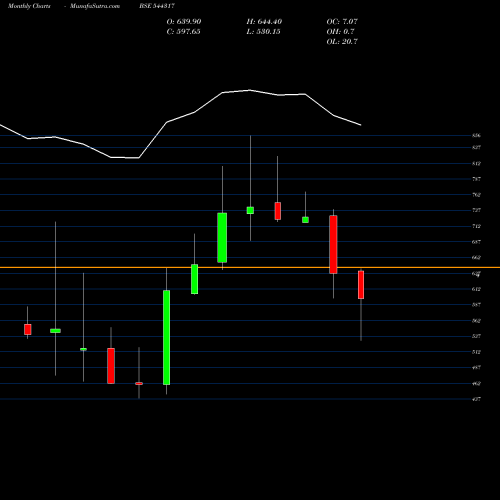This screenshot has height=500, width=500.
Task: Click the price axis label 812
Action: [476, 163]
